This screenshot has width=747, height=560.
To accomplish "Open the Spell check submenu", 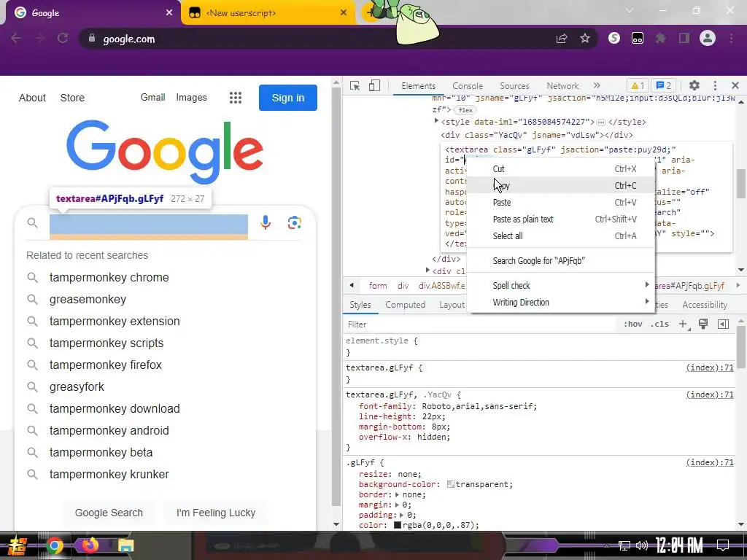I will tap(561, 286).
